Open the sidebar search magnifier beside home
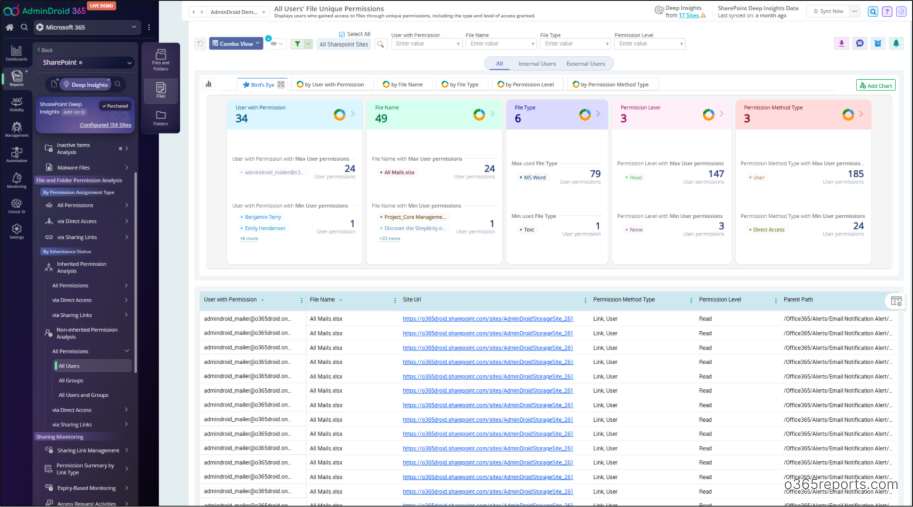The image size is (913, 507). [24, 27]
